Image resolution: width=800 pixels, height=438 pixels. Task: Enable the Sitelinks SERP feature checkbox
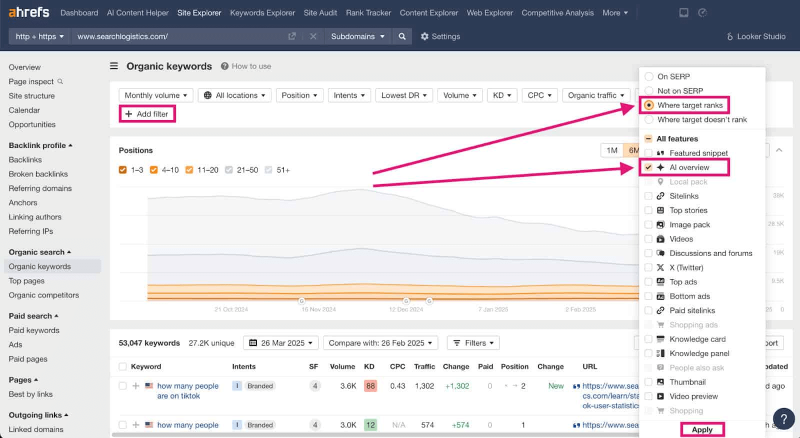click(x=649, y=196)
